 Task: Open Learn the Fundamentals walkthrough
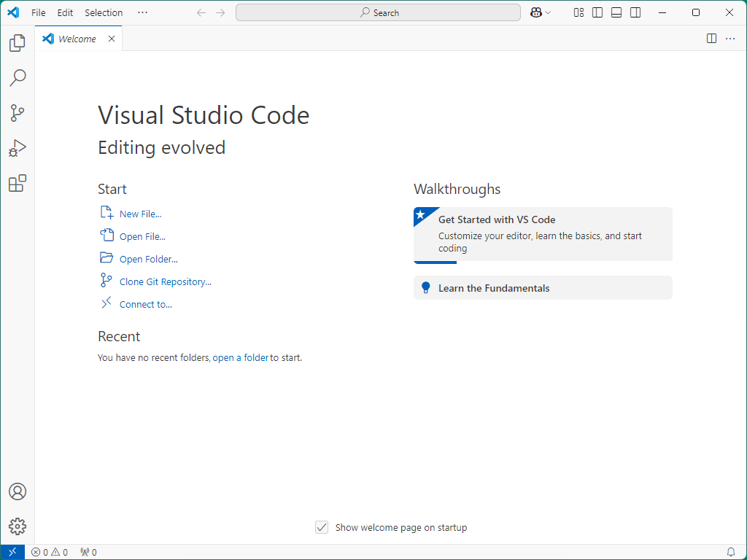[543, 287]
